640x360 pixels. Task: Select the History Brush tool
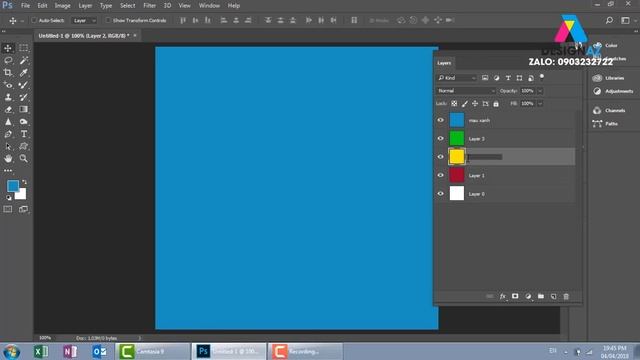pyautogui.click(x=24, y=97)
